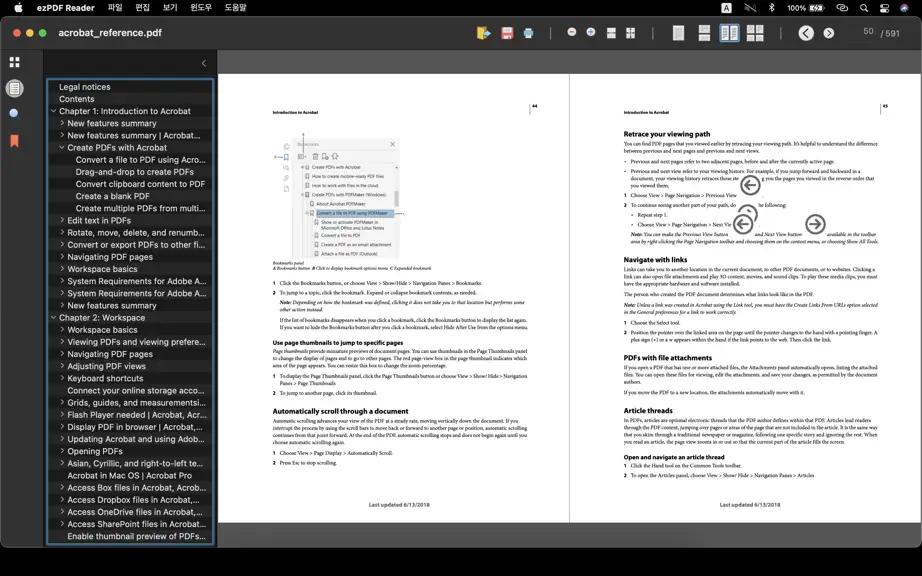
Task: Expand the Rotate, move, delete, and renumb... node
Action: 62,233
